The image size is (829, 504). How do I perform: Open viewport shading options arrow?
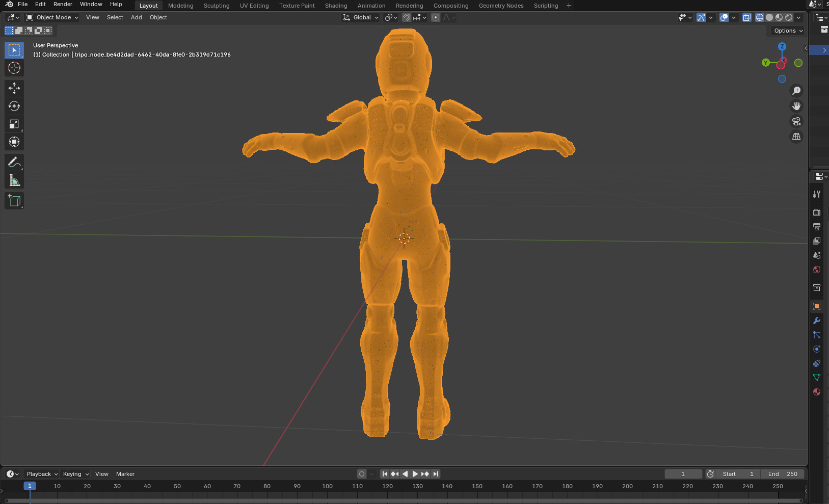click(799, 17)
